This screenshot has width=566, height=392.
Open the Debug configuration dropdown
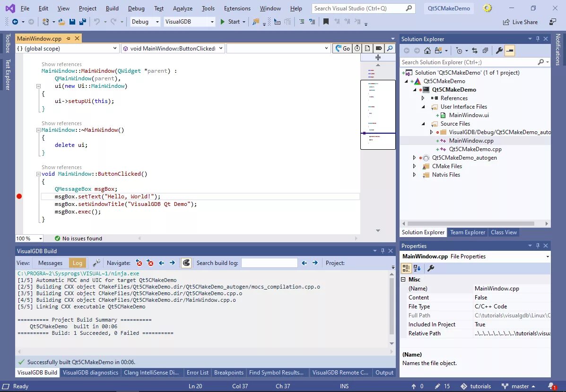coord(145,22)
